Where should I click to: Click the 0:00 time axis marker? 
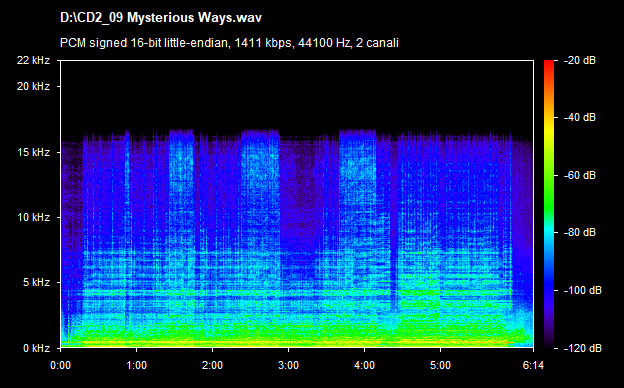pyautogui.click(x=60, y=365)
